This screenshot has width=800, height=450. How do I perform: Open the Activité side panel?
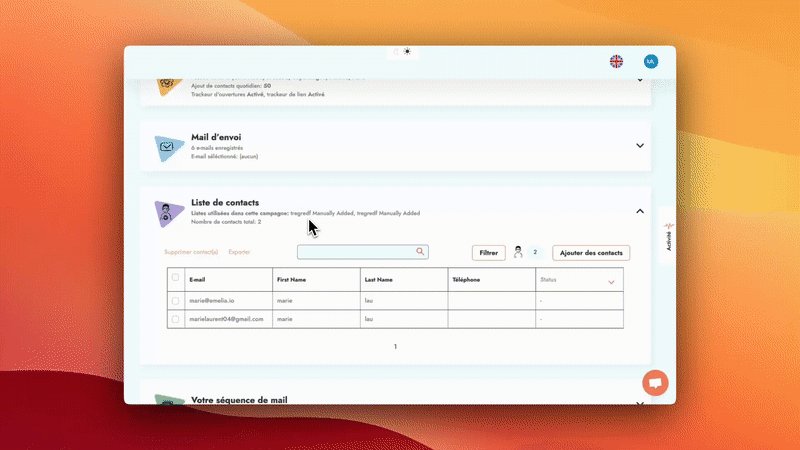coord(668,236)
